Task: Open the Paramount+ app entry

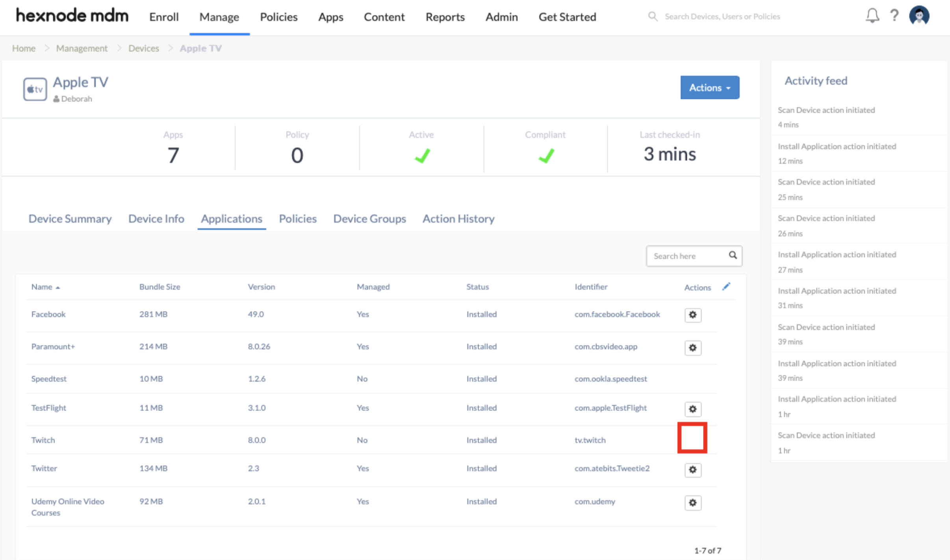Action: click(53, 347)
